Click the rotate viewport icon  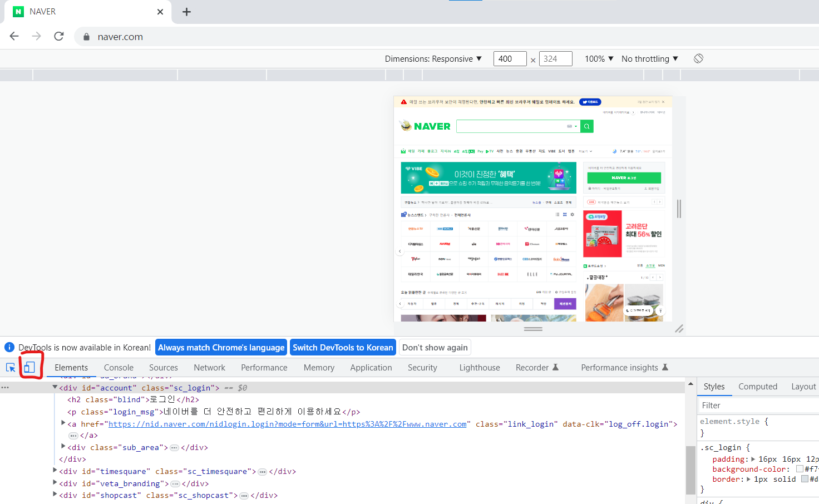point(698,58)
